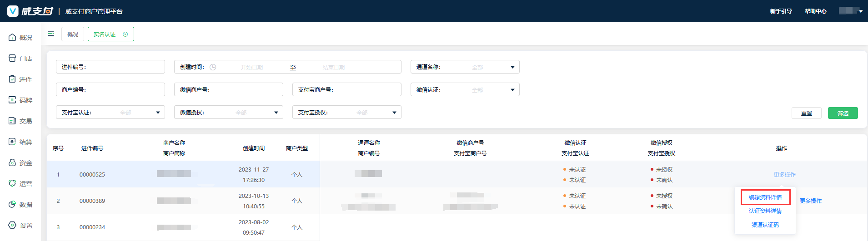868x241 pixels.
Task: Choose 渠道认证码 in the popup menu
Action: (765, 225)
